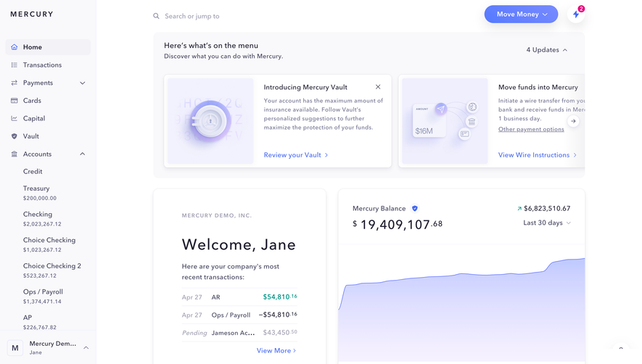Click the search or jump to field
The height and width of the screenshot is (364, 642).
pos(192,16)
